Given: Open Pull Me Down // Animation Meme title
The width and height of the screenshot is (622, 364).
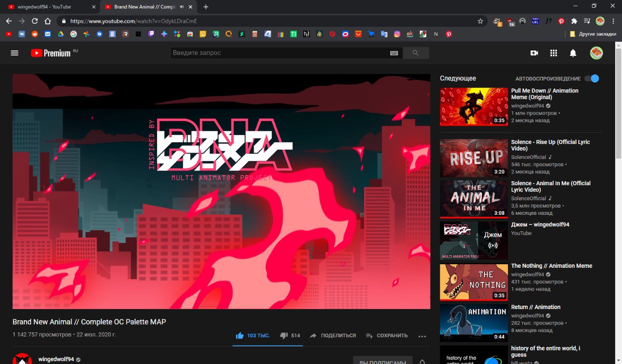Looking at the screenshot, I should pyautogui.click(x=545, y=94).
